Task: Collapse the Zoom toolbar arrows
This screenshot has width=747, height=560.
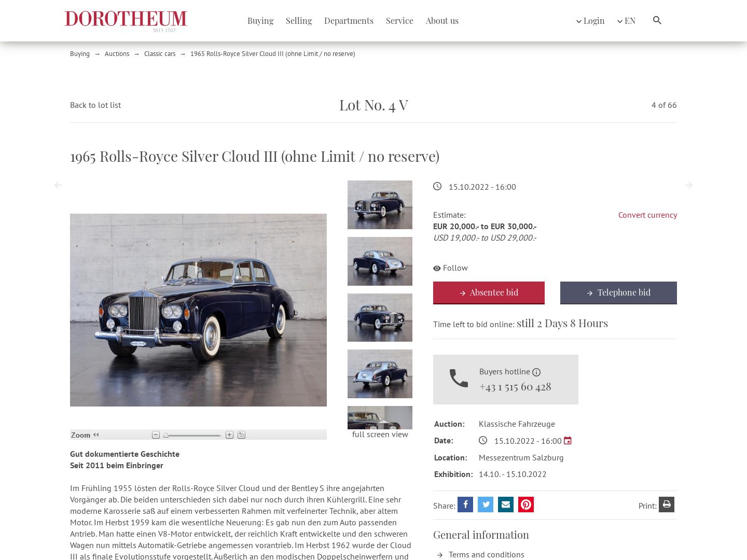Action: click(96, 435)
